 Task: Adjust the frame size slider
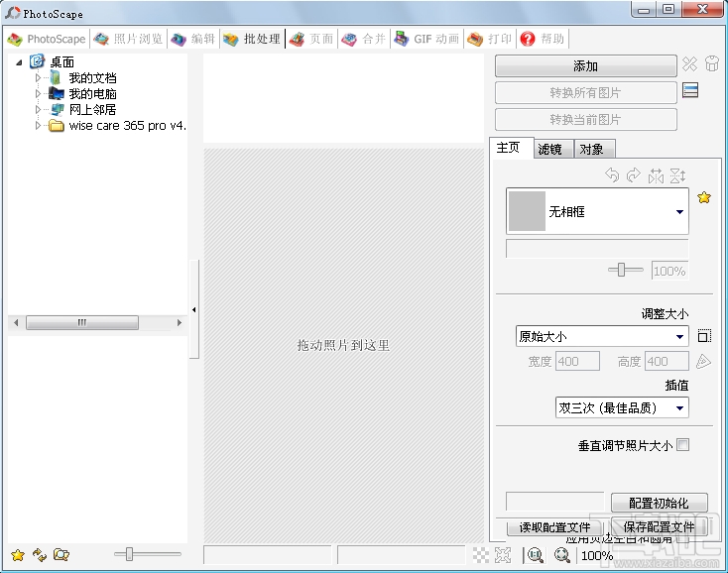pos(622,270)
